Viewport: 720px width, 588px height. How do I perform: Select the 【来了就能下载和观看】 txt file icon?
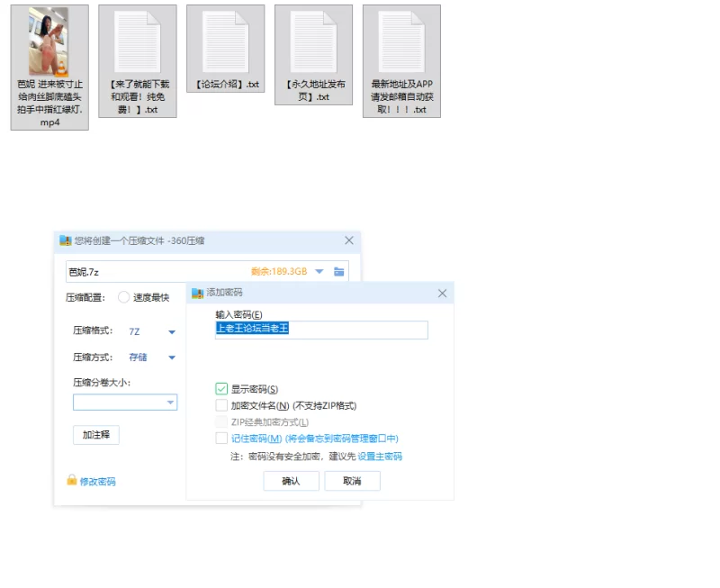click(137, 41)
